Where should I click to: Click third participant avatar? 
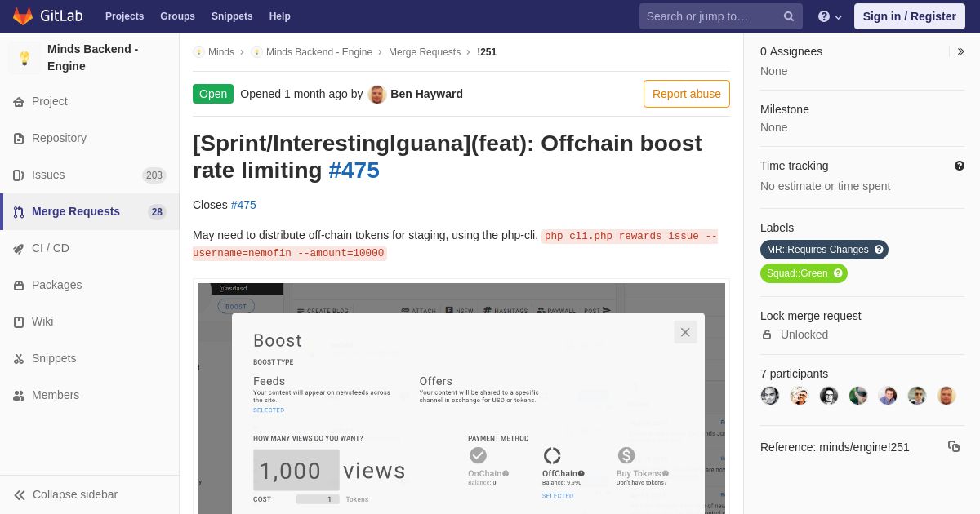coord(829,396)
